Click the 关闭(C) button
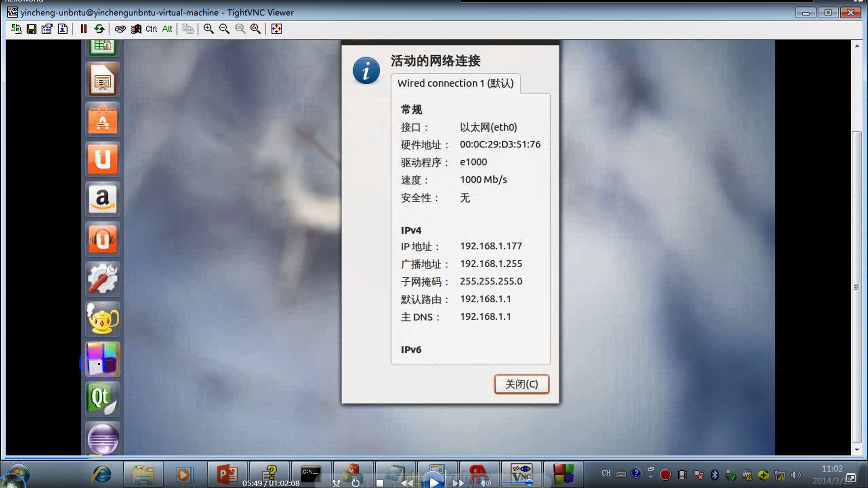Image resolution: width=868 pixels, height=488 pixels. tap(521, 384)
